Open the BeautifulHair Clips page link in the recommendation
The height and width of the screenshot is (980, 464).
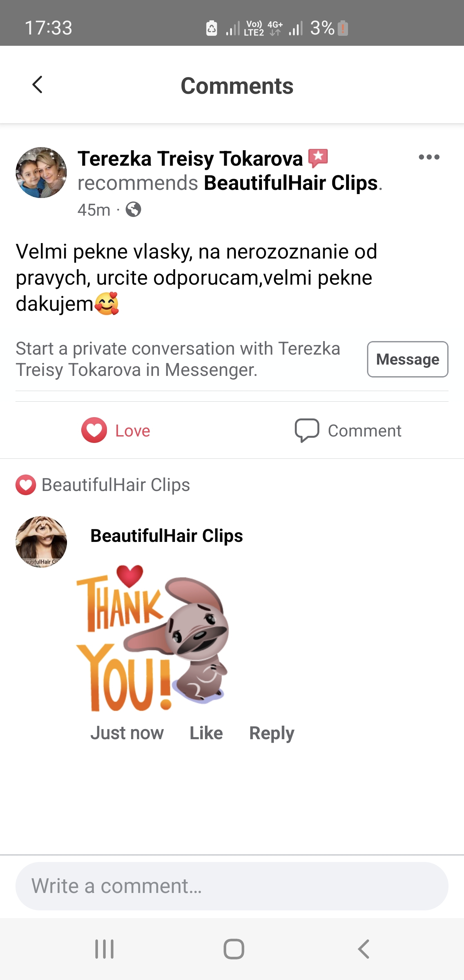(x=291, y=183)
